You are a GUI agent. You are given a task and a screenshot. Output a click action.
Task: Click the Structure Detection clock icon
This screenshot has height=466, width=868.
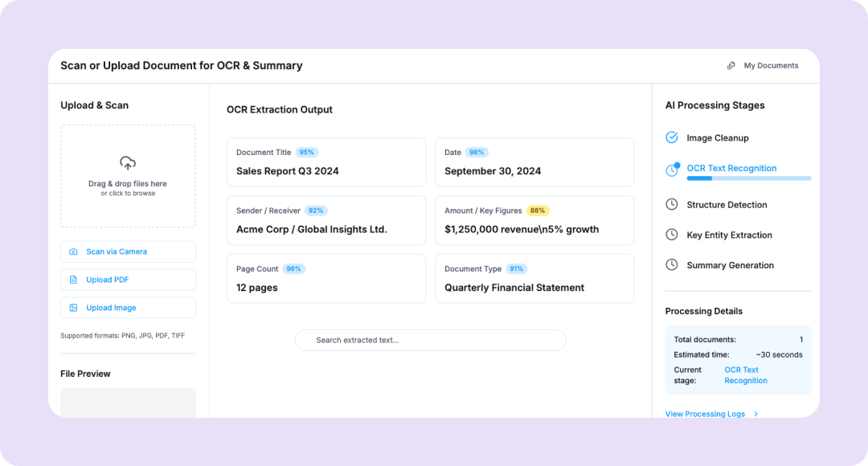click(672, 205)
